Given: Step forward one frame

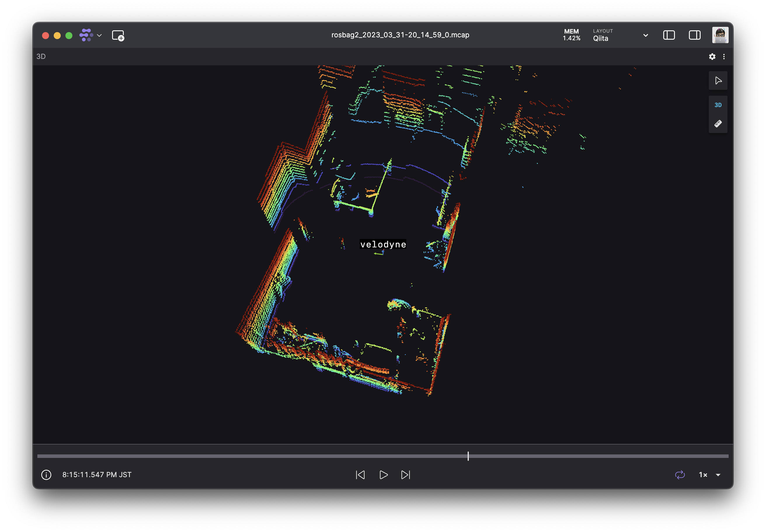Looking at the screenshot, I should tap(405, 475).
